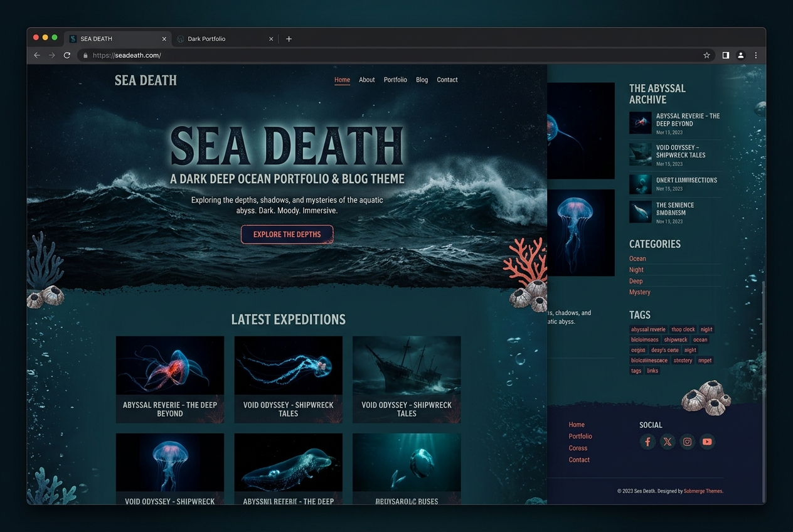
Task: Reload the page with the refresh icon
Action: 67,55
